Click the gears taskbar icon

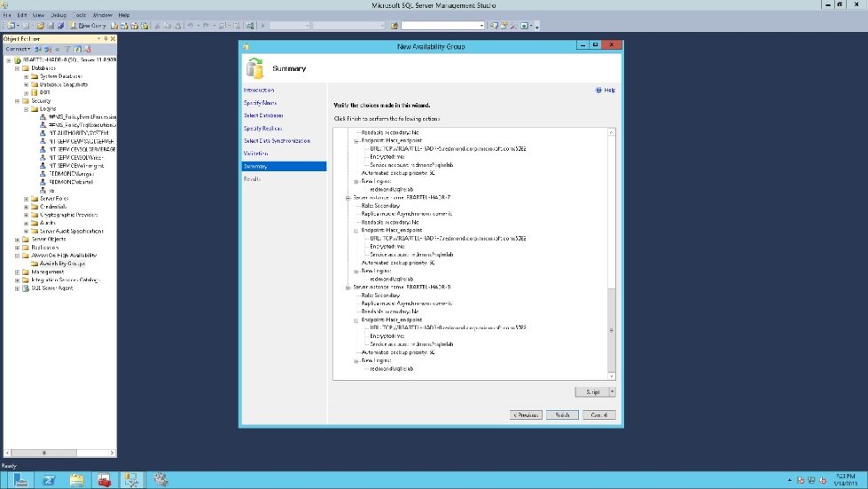(160, 479)
